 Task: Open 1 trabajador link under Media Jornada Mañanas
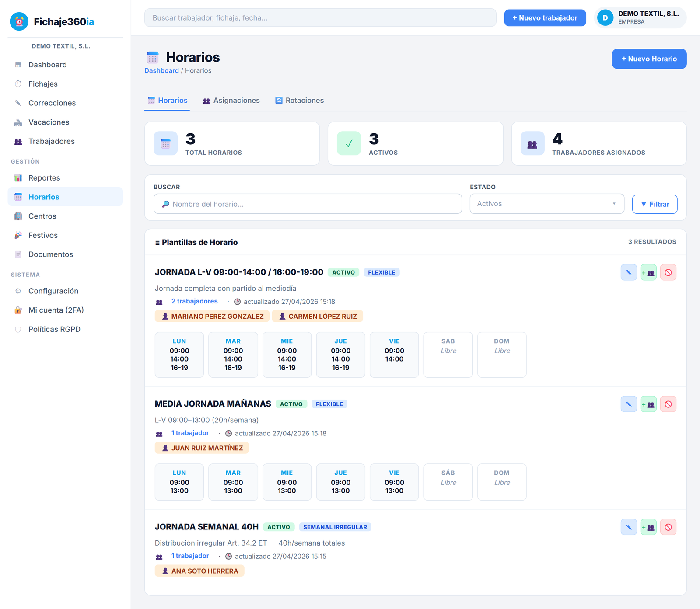[190, 433]
